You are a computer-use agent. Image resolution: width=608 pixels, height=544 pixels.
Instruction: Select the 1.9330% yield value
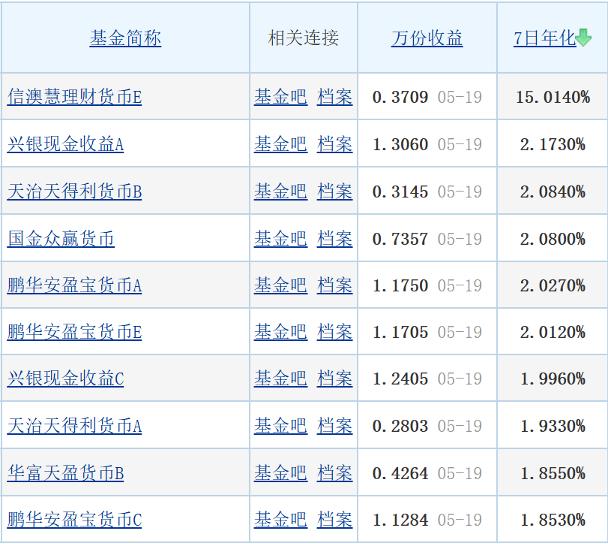[553, 426]
